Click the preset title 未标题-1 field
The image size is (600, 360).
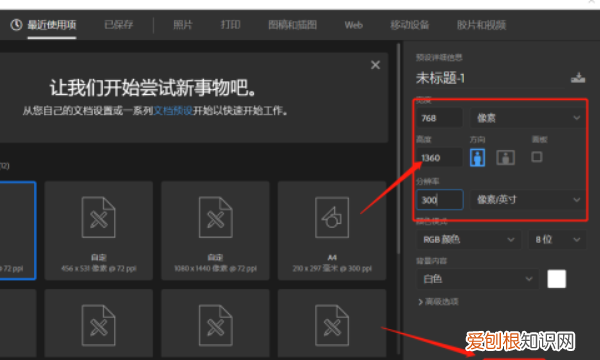[490, 78]
